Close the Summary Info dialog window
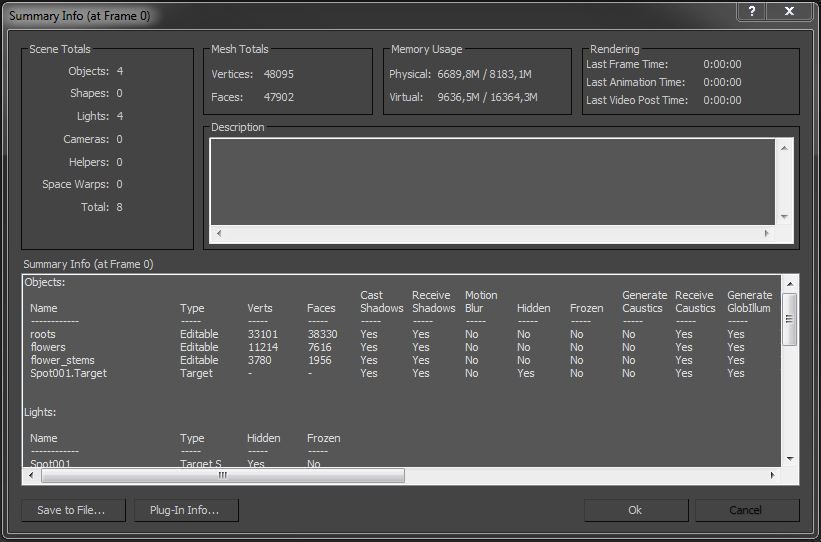Viewport: 821px width, 542px height. pyautogui.click(x=790, y=11)
